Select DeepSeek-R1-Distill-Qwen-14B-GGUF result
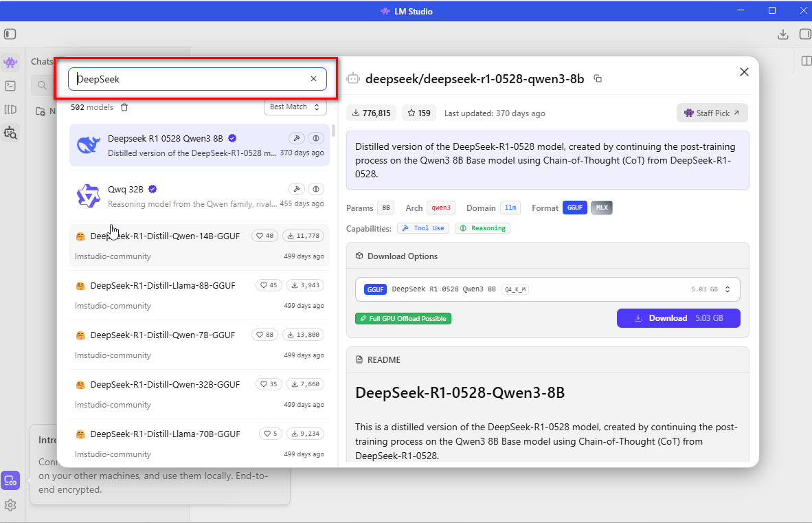 (199, 245)
